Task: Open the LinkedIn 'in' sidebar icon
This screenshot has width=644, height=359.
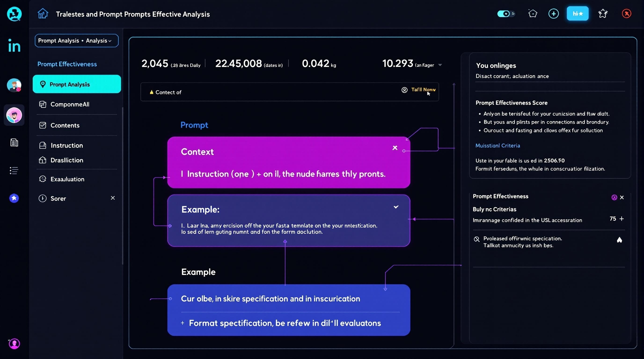Action: pyautogui.click(x=14, y=45)
